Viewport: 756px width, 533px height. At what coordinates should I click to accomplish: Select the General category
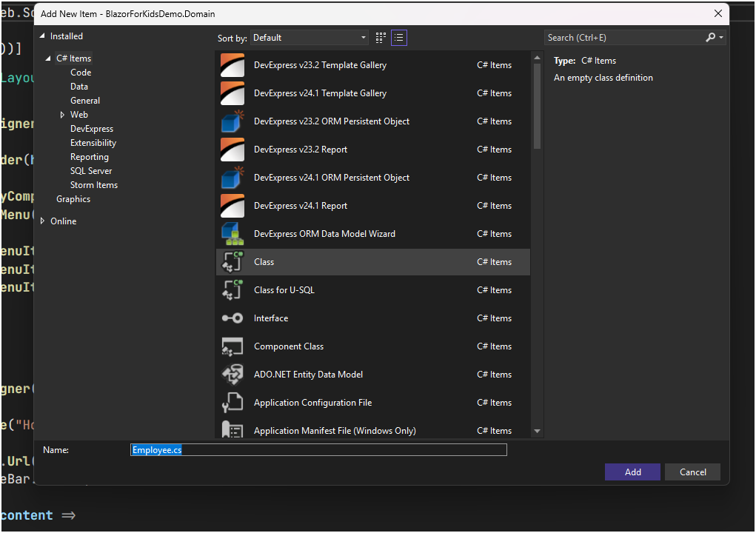click(x=85, y=101)
